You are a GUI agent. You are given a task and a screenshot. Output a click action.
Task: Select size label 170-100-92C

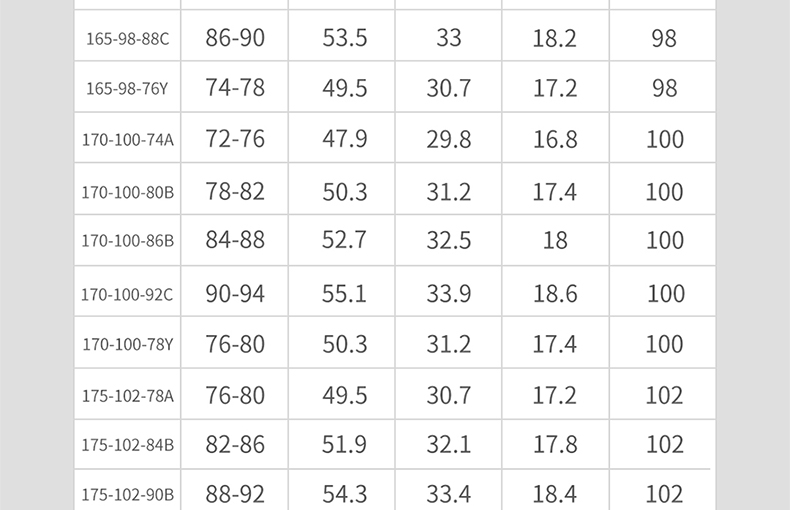click(127, 294)
